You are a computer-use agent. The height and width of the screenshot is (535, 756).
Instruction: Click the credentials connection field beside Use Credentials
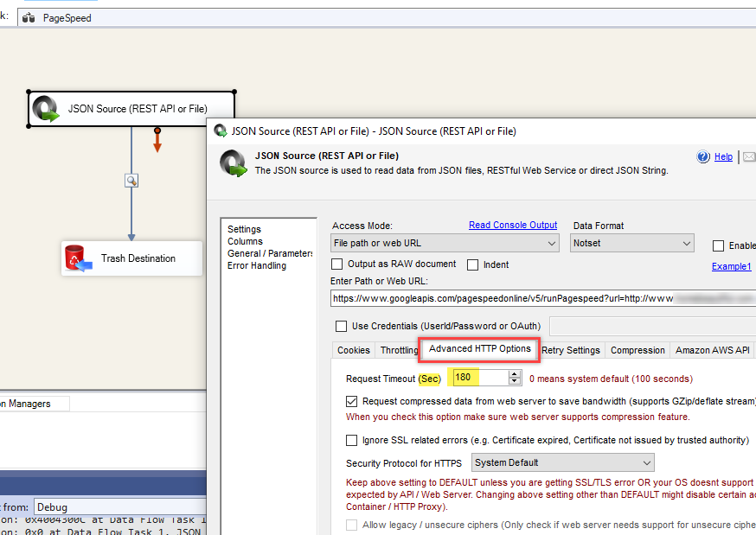[653, 326]
